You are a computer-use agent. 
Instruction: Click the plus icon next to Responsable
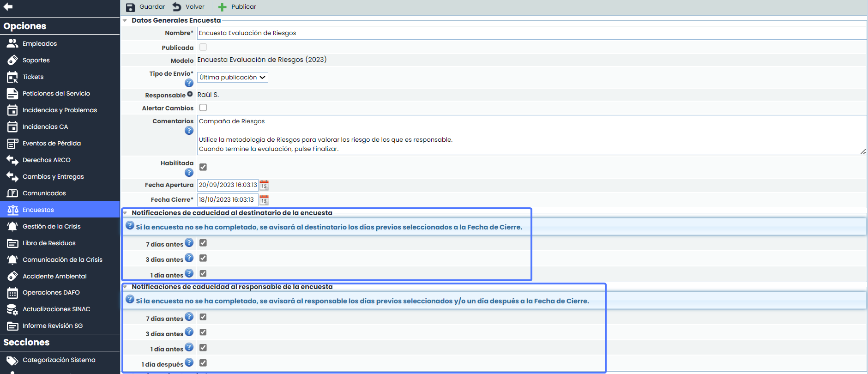click(190, 94)
